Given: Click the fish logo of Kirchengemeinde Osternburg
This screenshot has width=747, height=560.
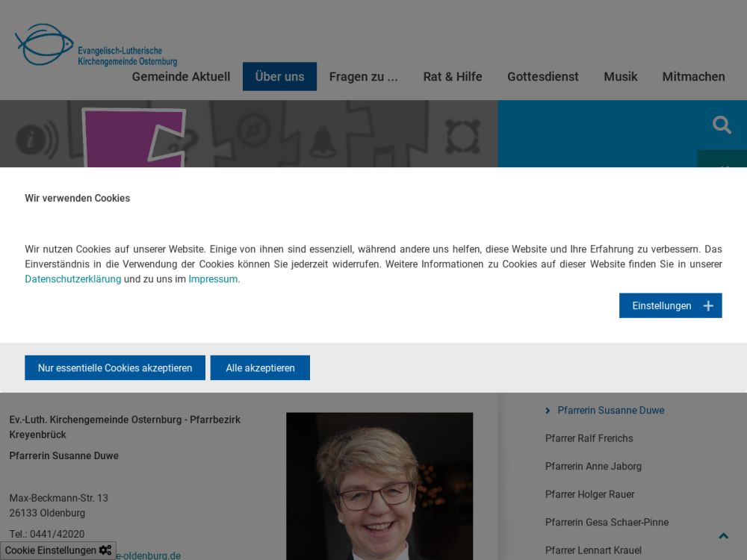Looking at the screenshot, I should pos(45,45).
